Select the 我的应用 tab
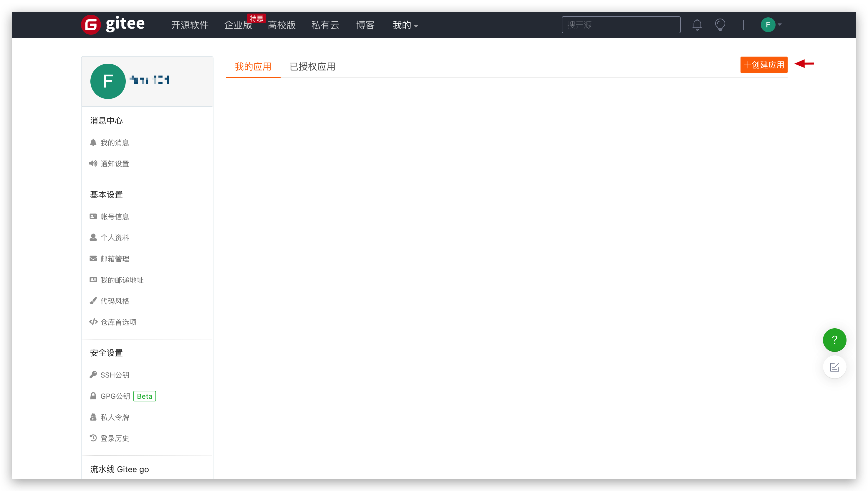This screenshot has height=491, width=868. click(x=253, y=66)
